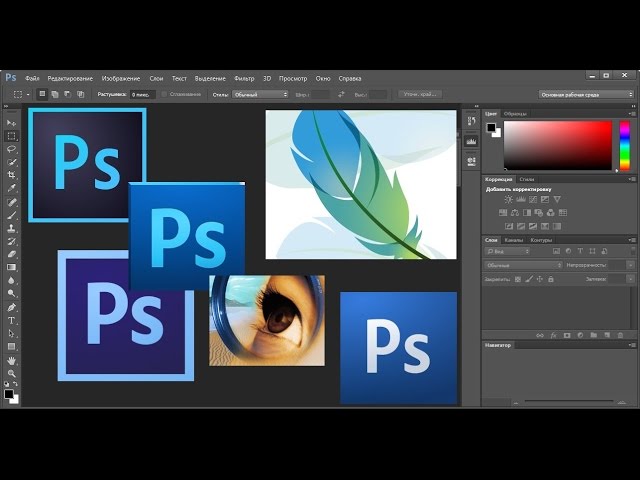Click the rainbow hue slider strip

coord(624,145)
